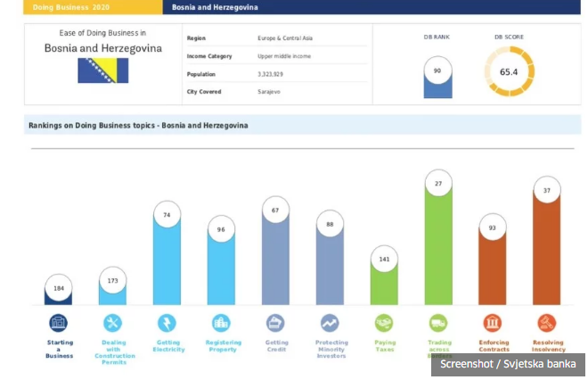Select the Getting Credit icon

275,323
